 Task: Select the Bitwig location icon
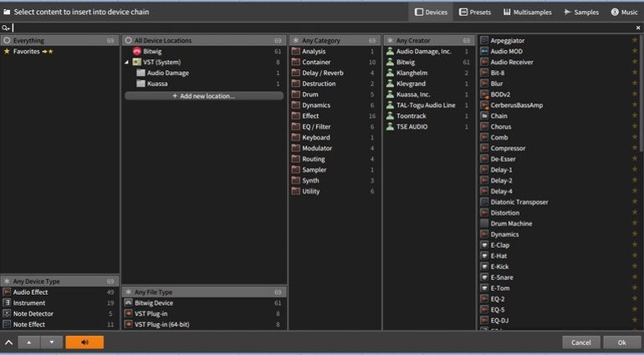click(136, 51)
